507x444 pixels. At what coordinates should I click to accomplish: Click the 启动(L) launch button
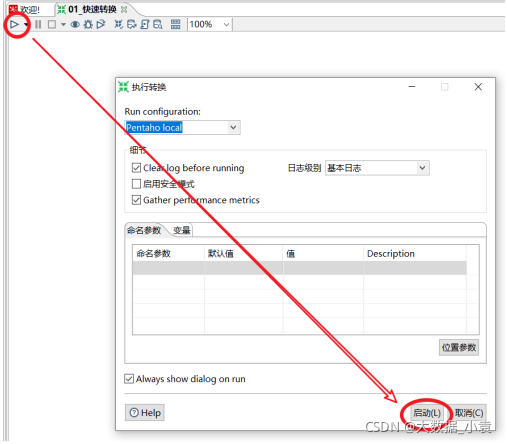427,413
